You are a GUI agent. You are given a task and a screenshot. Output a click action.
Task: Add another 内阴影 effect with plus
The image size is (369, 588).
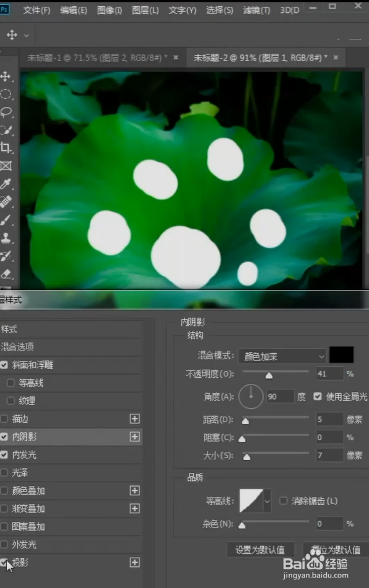(135, 437)
